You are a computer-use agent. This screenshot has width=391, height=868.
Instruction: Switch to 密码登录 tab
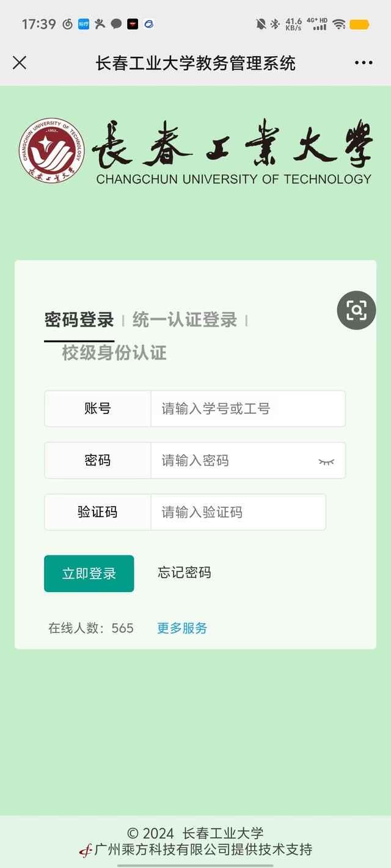(79, 320)
